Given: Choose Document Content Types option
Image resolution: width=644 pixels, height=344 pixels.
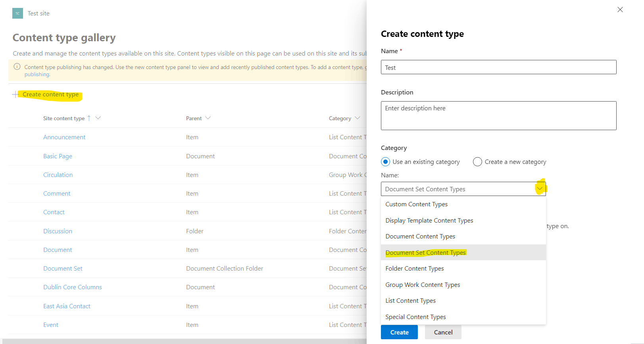Looking at the screenshot, I should (x=463, y=236).
